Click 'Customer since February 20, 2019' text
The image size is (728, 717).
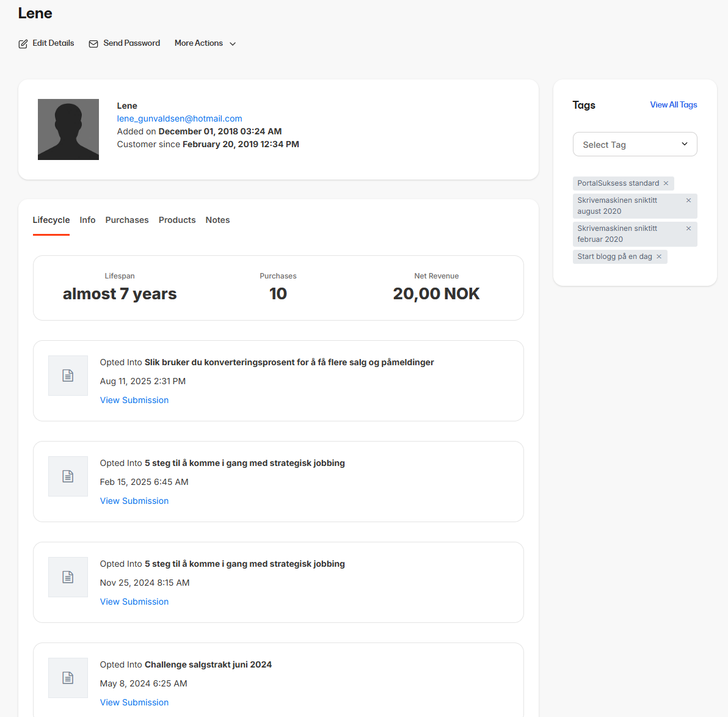[x=208, y=144]
